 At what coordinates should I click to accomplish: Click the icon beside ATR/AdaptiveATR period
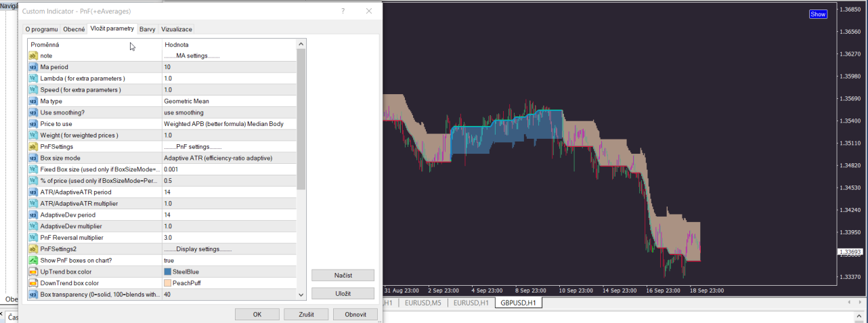coord(33,192)
